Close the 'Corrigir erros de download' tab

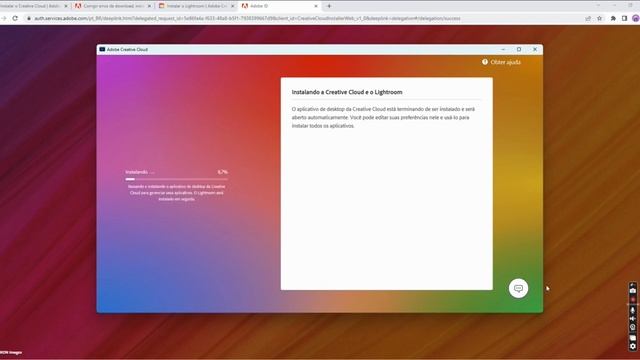coord(149,6)
